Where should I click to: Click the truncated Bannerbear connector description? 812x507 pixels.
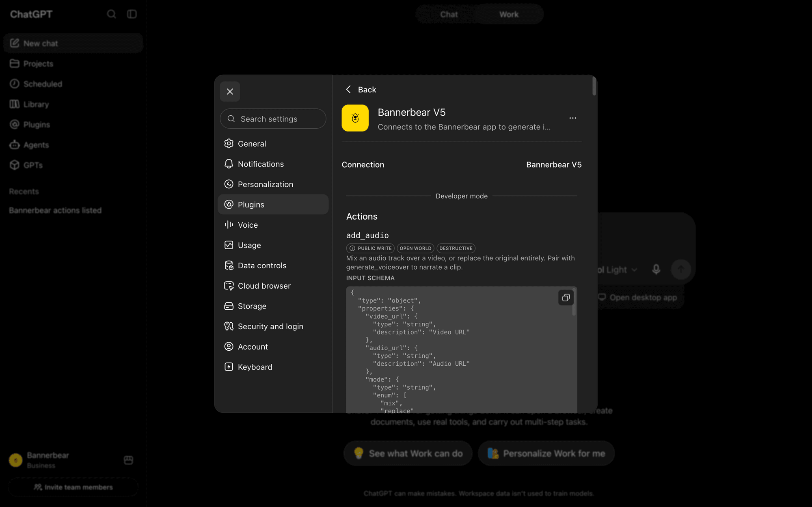coord(464,127)
